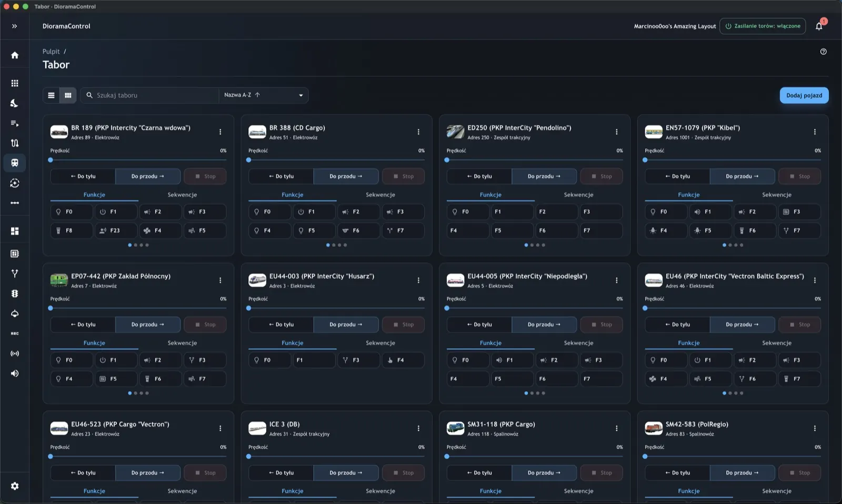Toggle F7 function on EN57-1079
842x504 pixels.
[799, 230]
